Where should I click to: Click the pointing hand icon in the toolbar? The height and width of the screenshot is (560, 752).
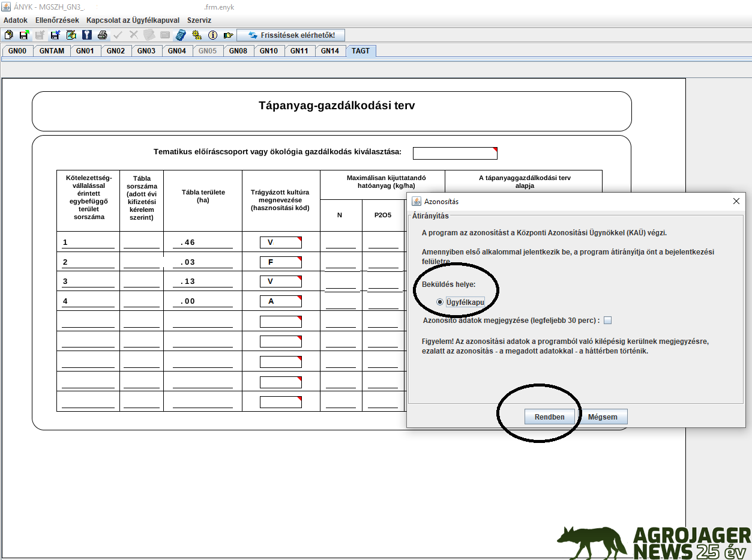tap(228, 35)
